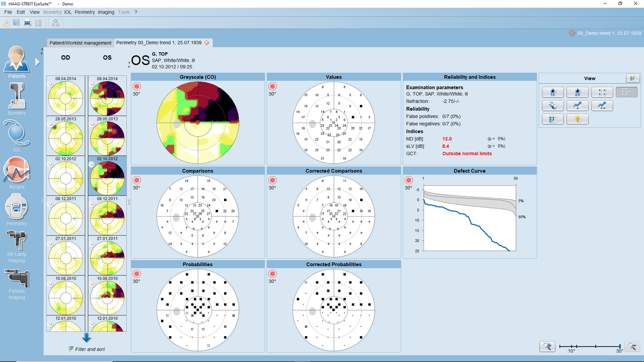Click the light bulb view button
644x362 pixels.
[577, 119]
